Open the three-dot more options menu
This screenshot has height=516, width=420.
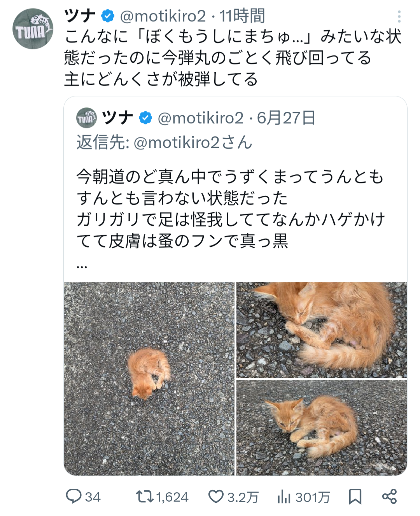(x=399, y=16)
